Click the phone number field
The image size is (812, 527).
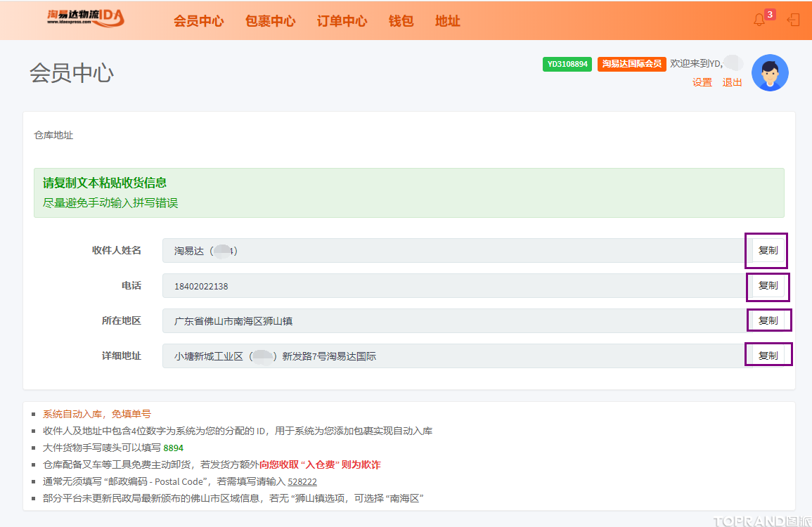[457, 286]
